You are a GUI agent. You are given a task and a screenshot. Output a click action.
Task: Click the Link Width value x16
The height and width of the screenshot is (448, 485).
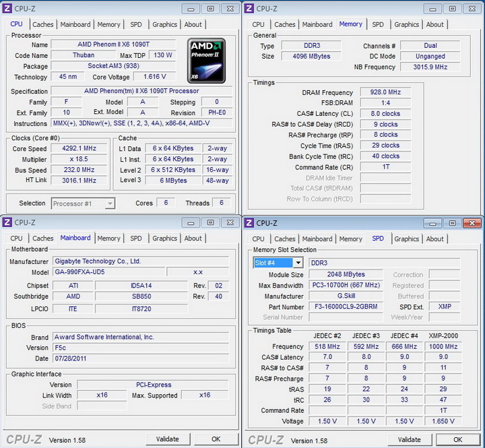(102, 395)
